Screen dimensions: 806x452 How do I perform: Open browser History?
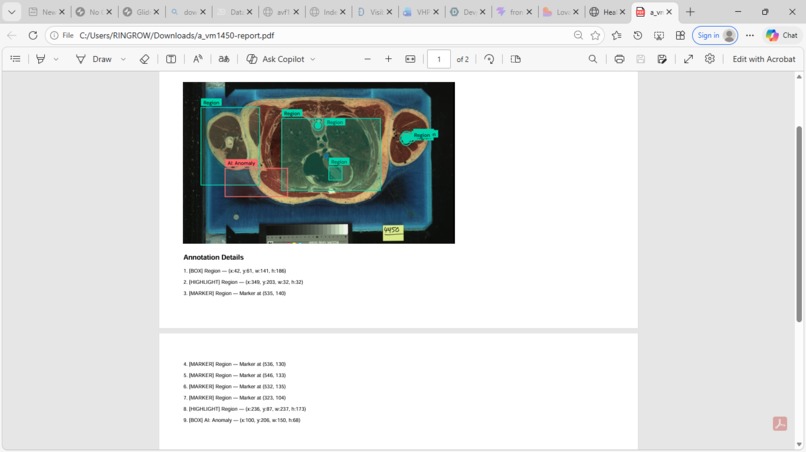637,35
